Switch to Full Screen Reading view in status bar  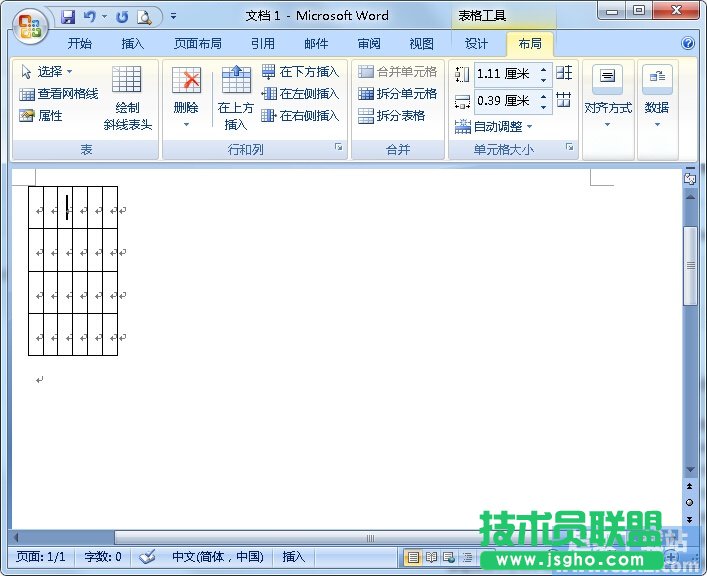(x=432, y=557)
